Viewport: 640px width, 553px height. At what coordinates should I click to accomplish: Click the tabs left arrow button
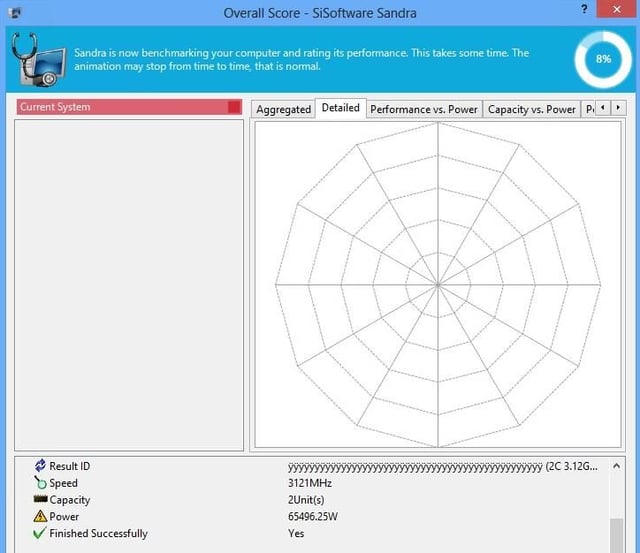click(603, 108)
